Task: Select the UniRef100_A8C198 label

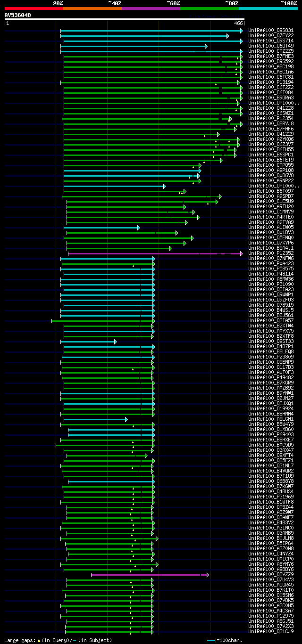Action: point(271,66)
